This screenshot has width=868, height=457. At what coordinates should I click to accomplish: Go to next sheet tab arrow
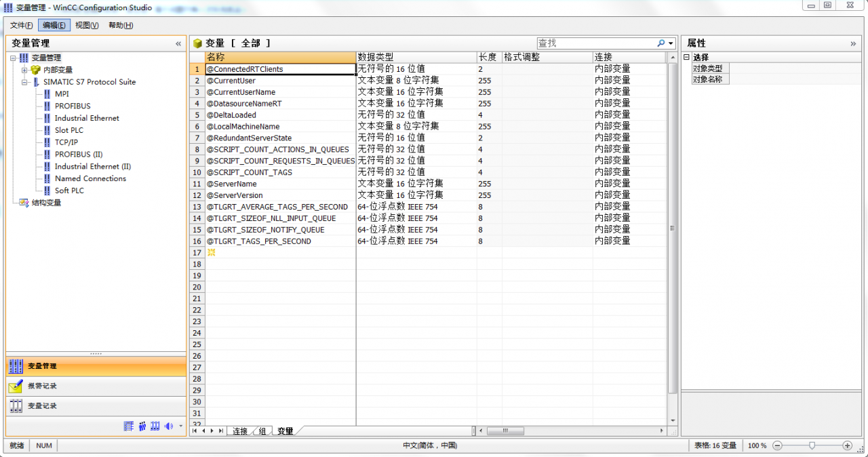(212, 431)
